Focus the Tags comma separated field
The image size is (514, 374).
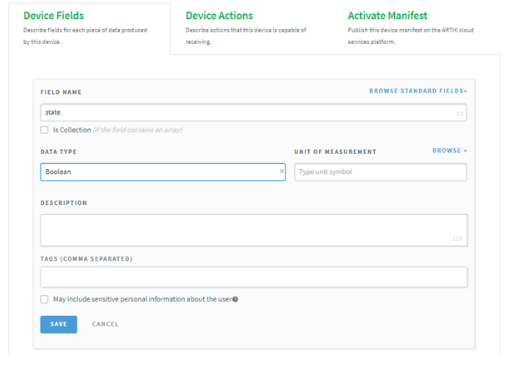[254, 277]
